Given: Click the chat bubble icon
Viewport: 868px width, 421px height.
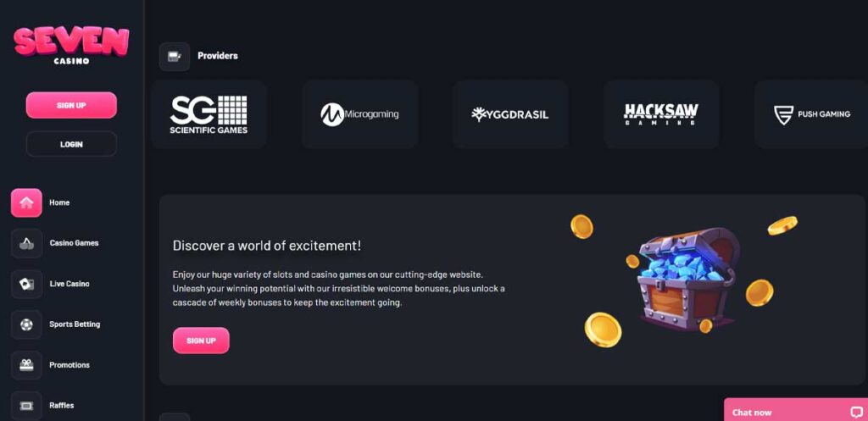Looking at the screenshot, I should [856, 413].
